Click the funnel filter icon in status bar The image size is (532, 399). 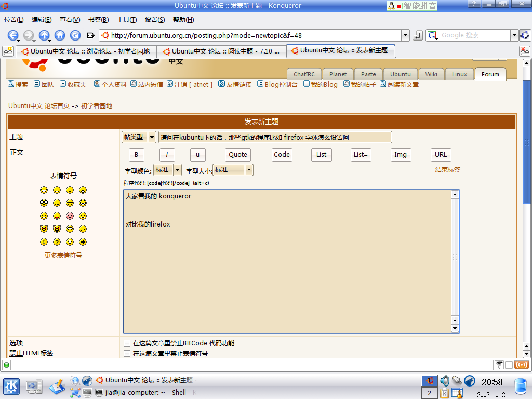click(x=499, y=365)
